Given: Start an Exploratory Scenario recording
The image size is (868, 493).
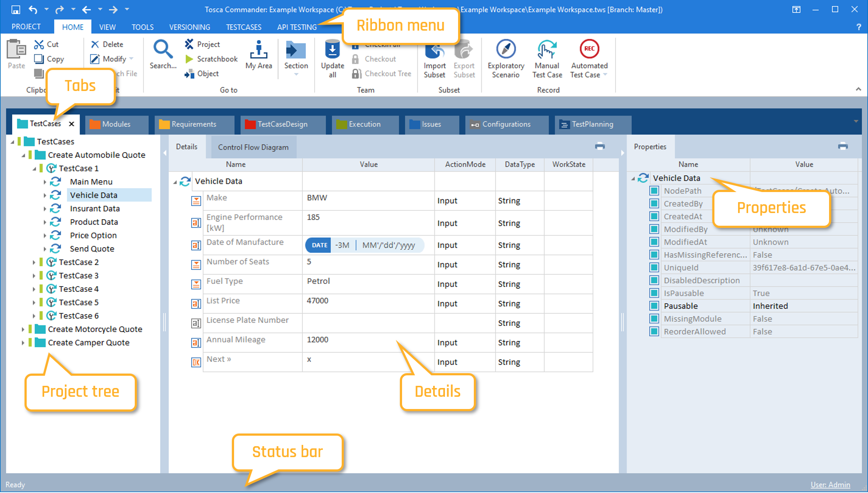Looking at the screenshot, I should point(506,49).
